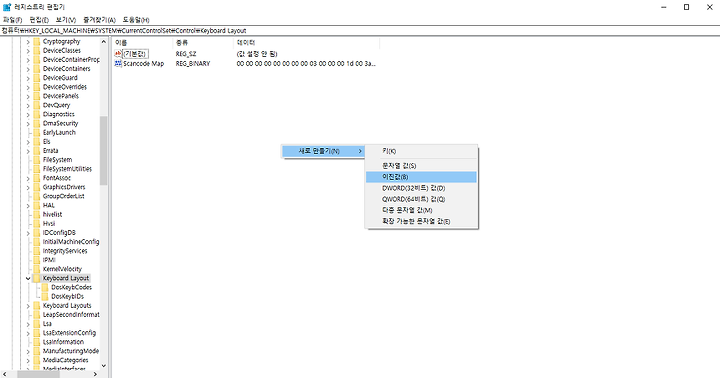Select 다중 문자열 값(M) entry
Screen dimensions: 720x378
click(422, 210)
